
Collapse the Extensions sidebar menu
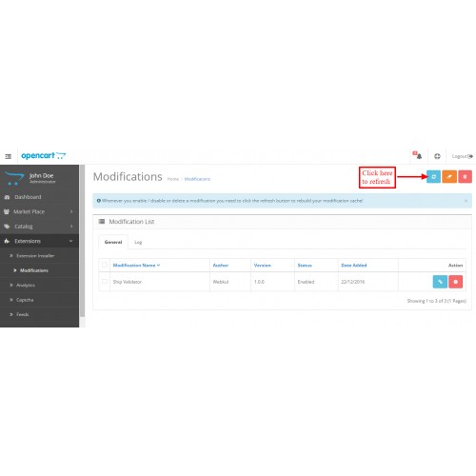click(39, 241)
